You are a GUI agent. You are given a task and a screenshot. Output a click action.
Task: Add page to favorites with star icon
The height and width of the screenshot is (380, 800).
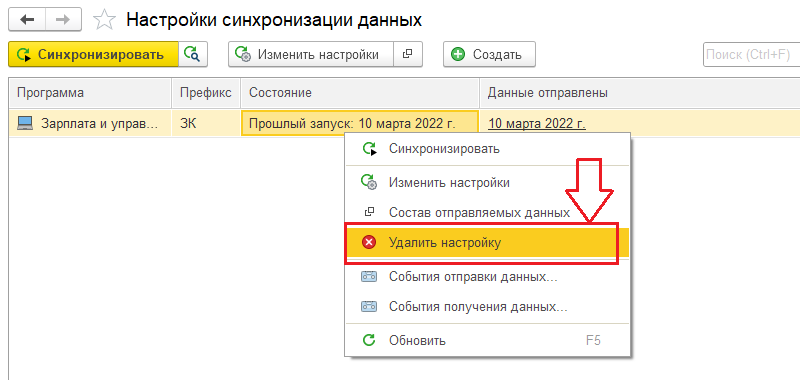tap(105, 20)
